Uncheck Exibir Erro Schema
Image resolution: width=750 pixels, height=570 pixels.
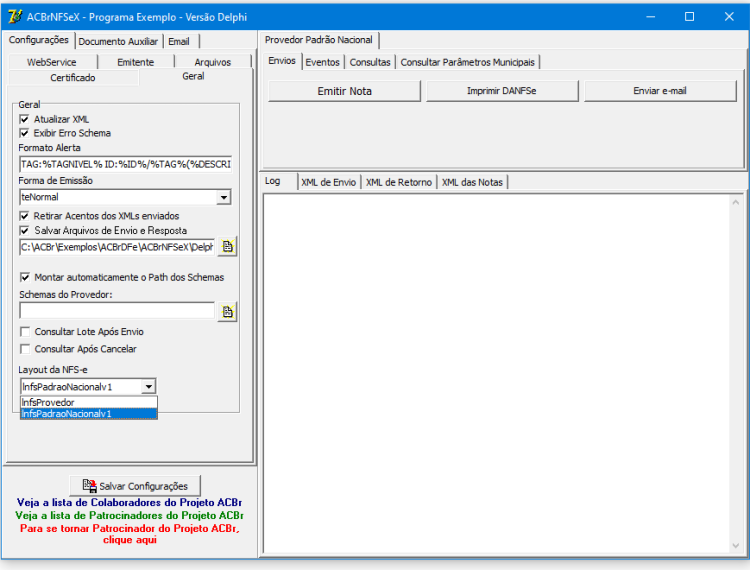pos(24,133)
